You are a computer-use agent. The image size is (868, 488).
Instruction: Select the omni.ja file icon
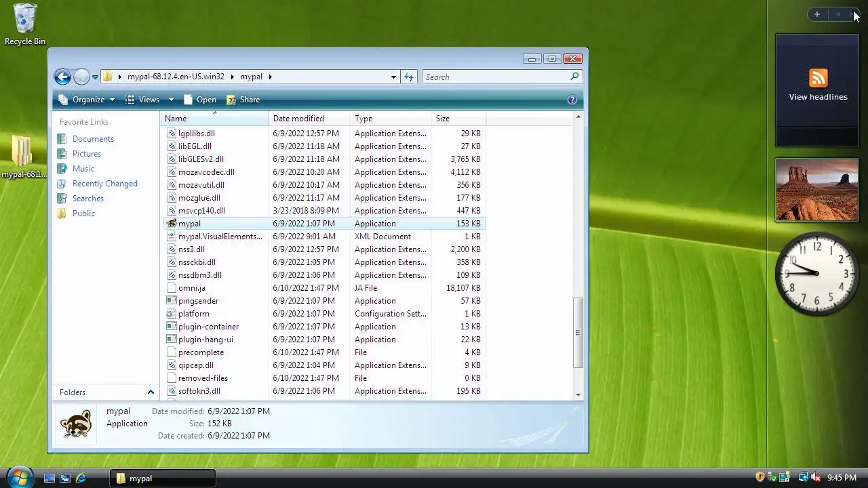click(172, 288)
